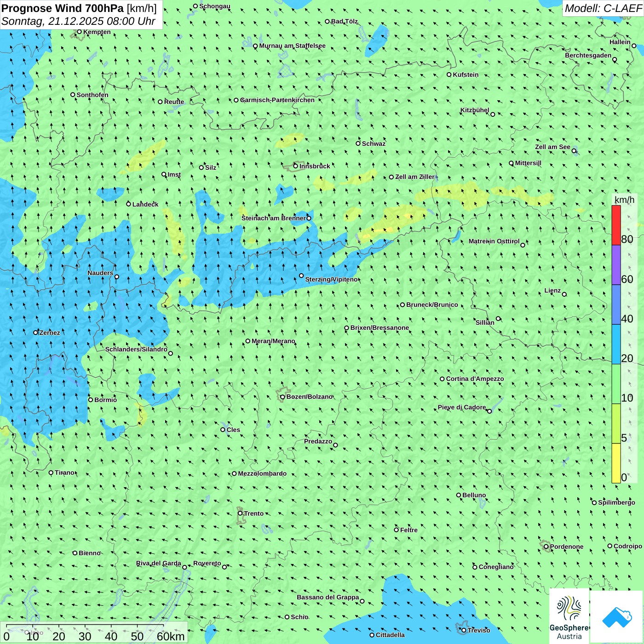Click the Zernez city marker circle
The image size is (644, 644).
[x=36, y=333]
